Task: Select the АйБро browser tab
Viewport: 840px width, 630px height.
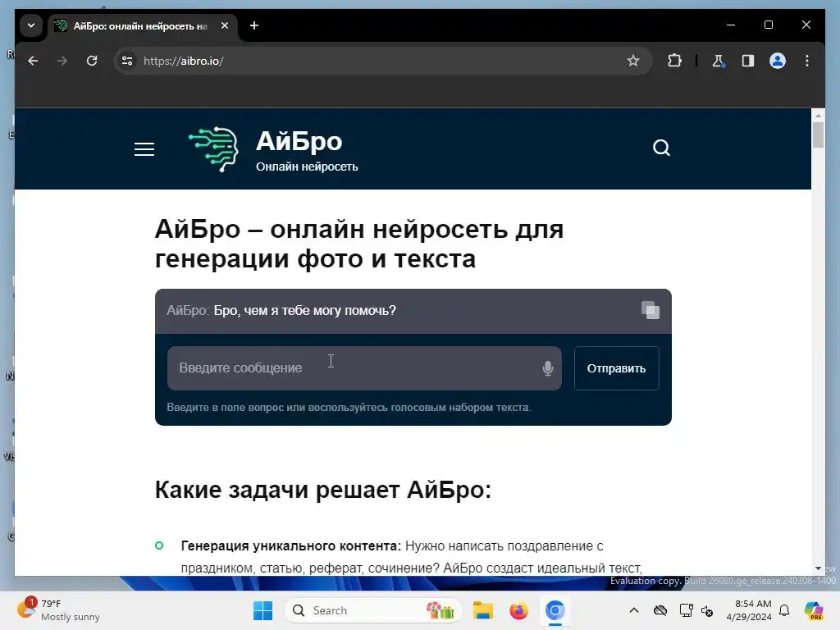Action: (x=141, y=25)
